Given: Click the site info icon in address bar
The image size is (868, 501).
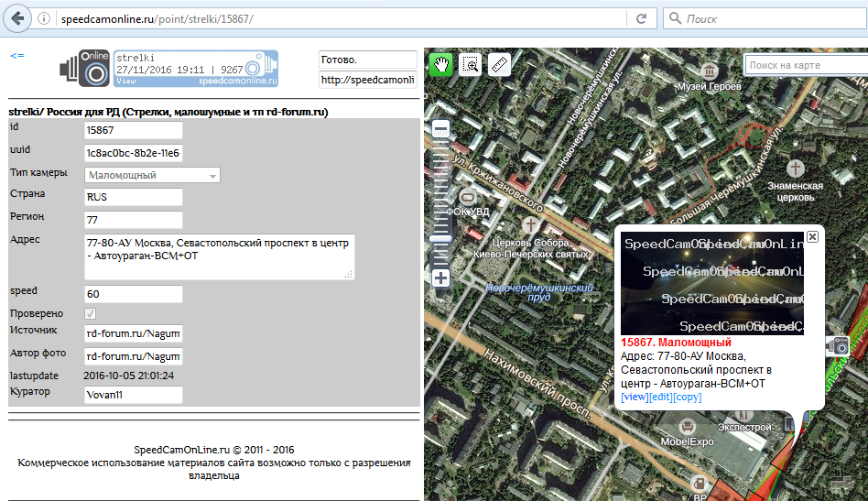Looking at the screenshot, I should click(44, 18).
